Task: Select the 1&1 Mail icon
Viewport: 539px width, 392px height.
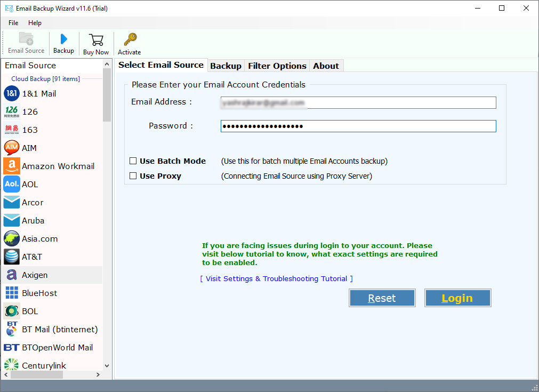Action: pyautogui.click(x=12, y=93)
